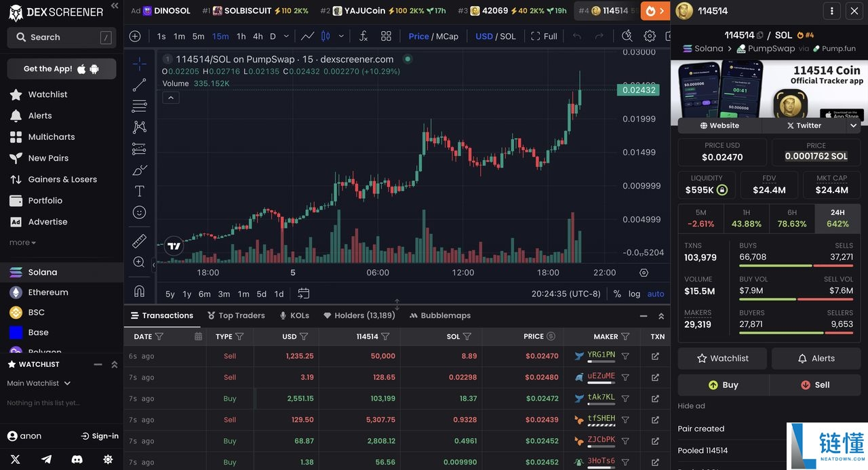Open the forecasting and measurement tools
The image size is (868, 470).
click(139, 149)
